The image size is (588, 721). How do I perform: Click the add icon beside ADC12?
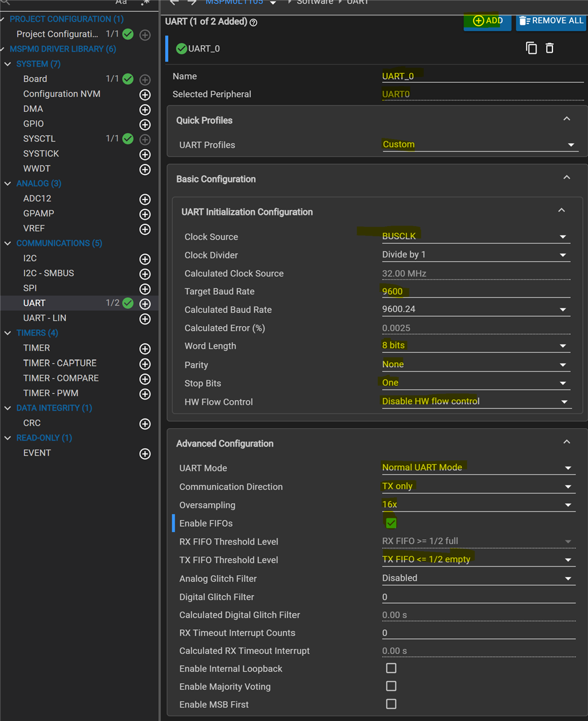click(144, 199)
